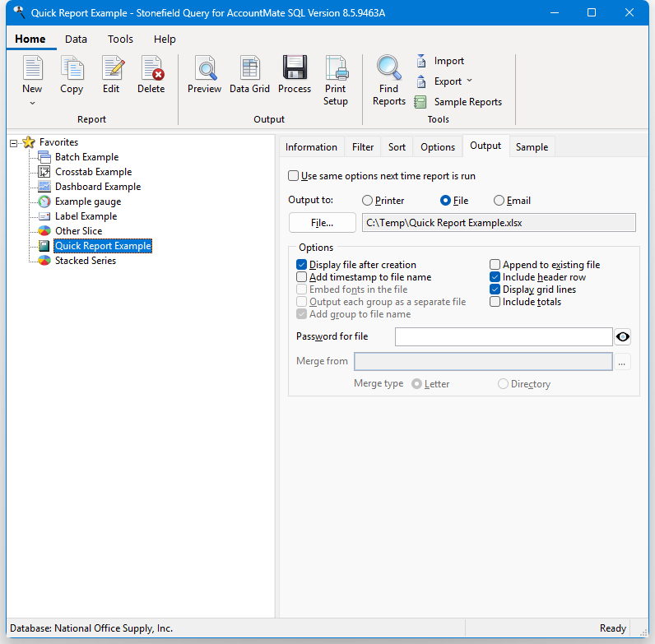Collapse the Favorites tree node
The width and height of the screenshot is (655, 644).
point(14,143)
